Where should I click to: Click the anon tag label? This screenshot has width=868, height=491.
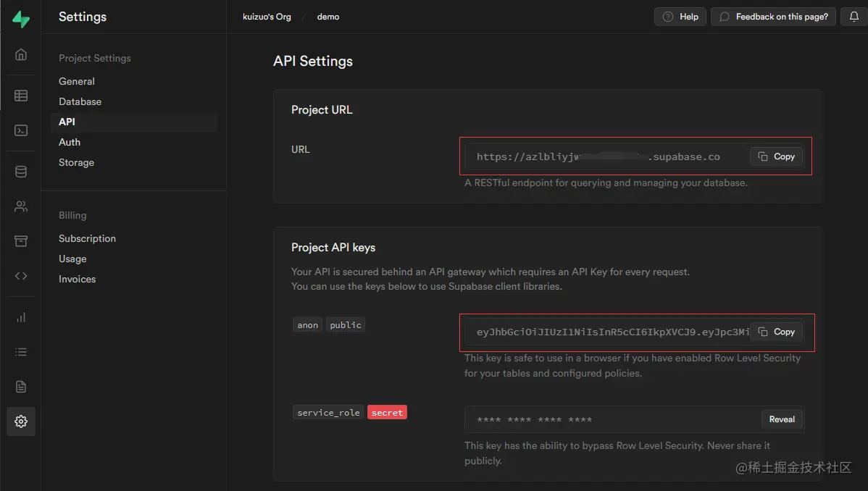pos(308,325)
